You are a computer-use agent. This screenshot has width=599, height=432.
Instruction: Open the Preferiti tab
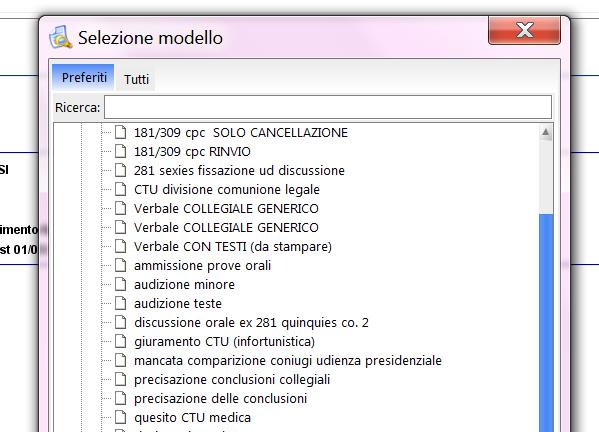coord(84,78)
